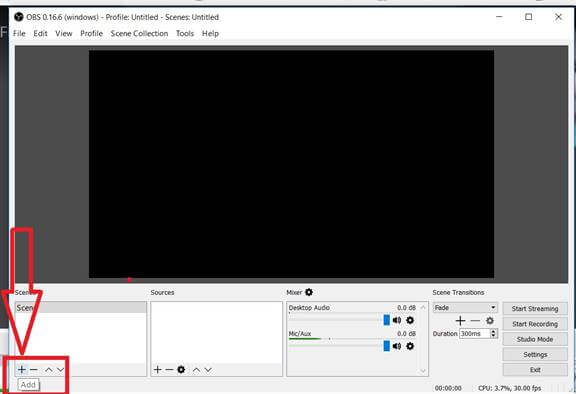Screen dimensions: 576x394
Task: Remove source using the minus icon
Action: point(169,369)
